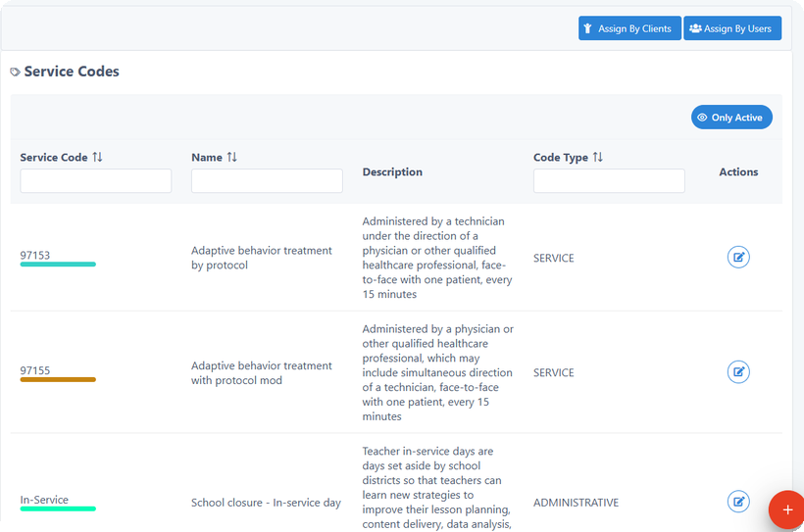Click 'School closure - In-service day' name
This screenshot has width=804, height=532.
point(266,503)
